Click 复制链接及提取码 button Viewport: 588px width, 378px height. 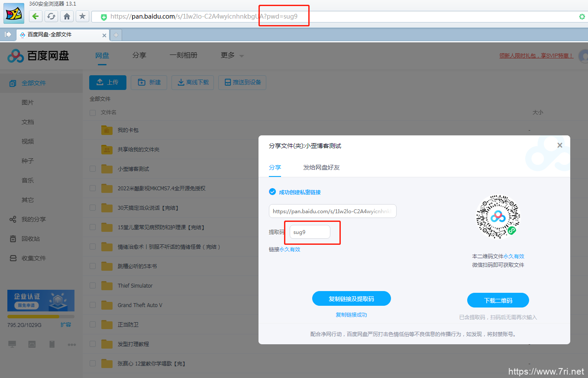(352, 299)
